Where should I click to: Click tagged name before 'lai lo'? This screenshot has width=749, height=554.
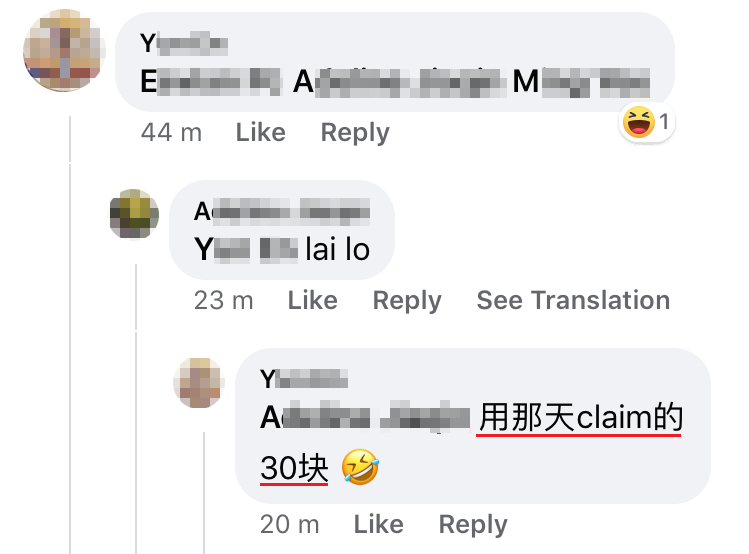246,250
